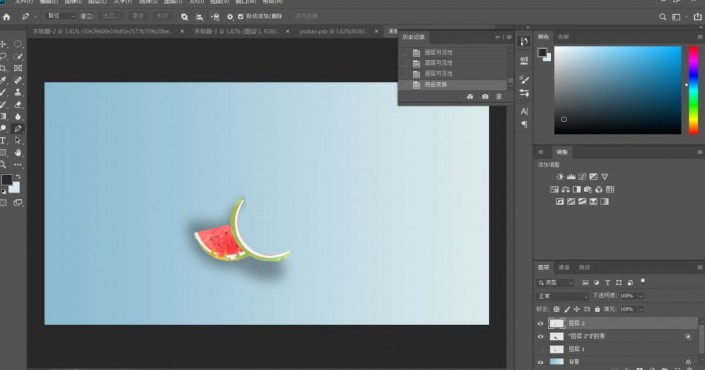Screen dimensions: 705x370
Task: Select the Path Selection arrow tool
Action: pos(18,141)
